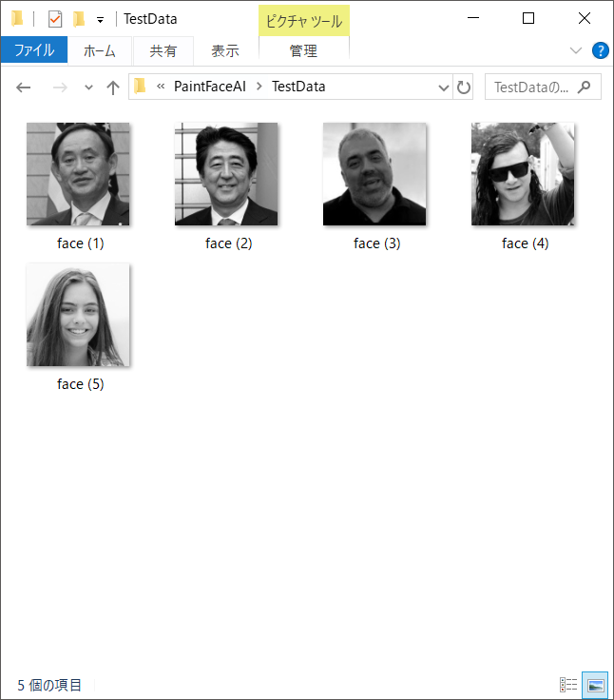Click the TestData breadcrumb in the address bar
The image size is (614, 700).
[298, 87]
